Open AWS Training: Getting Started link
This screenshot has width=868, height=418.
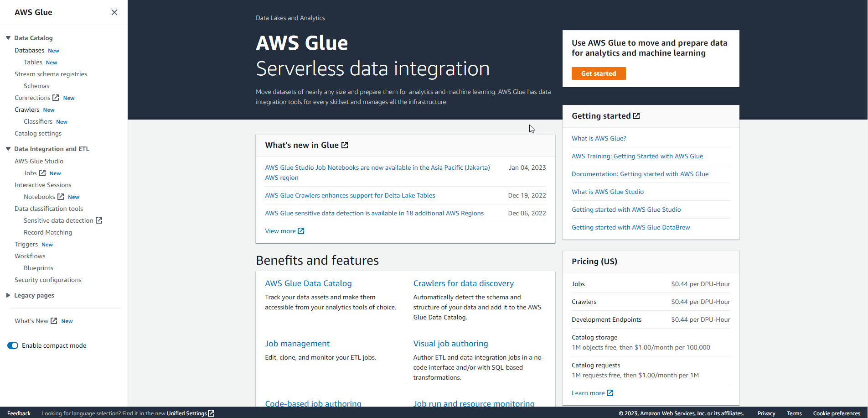pyautogui.click(x=637, y=156)
